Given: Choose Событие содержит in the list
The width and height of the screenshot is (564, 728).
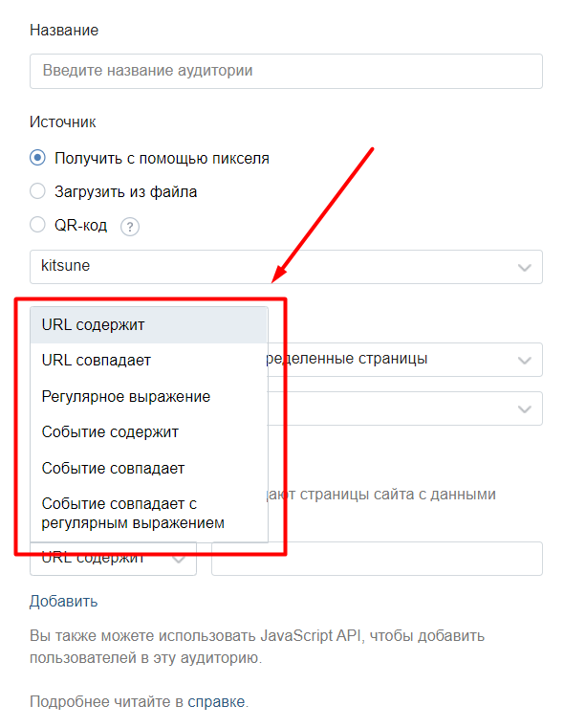Looking at the screenshot, I should [x=149, y=432].
